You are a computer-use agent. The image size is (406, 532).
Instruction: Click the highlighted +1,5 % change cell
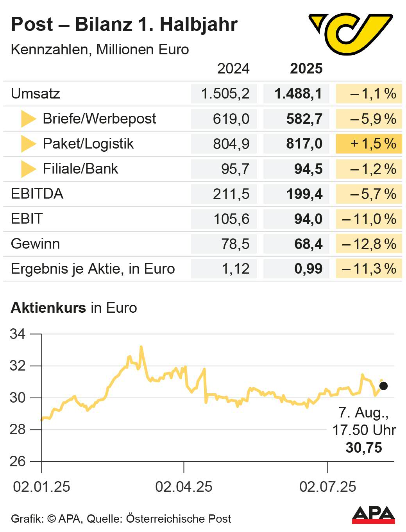(369, 144)
